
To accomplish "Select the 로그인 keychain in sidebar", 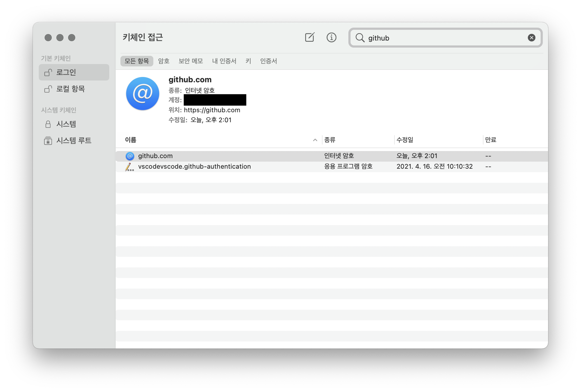I will click(74, 72).
